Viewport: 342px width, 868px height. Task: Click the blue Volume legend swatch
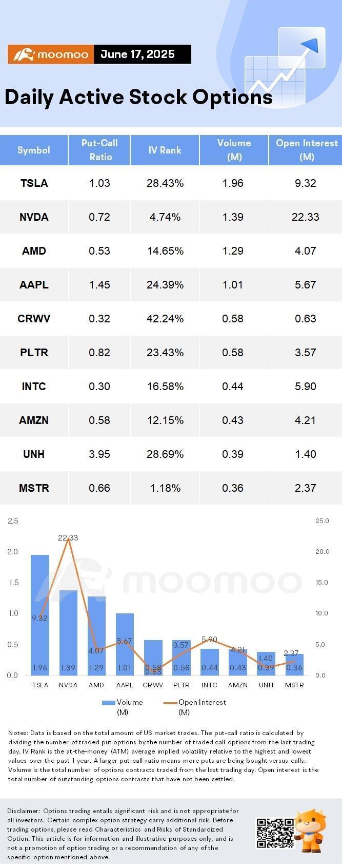(109, 702)
